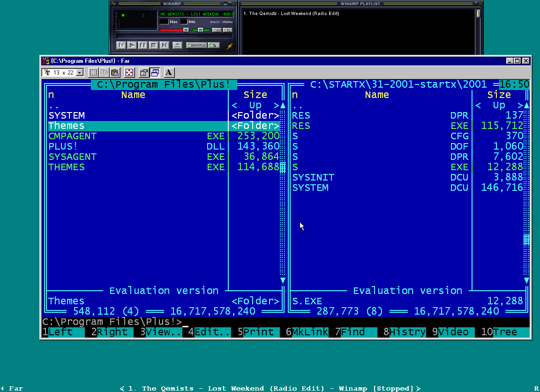This screenshot has width=540, height=392.
Task: Toggle the Background toolbar button
Action: [x=155, y=73]
